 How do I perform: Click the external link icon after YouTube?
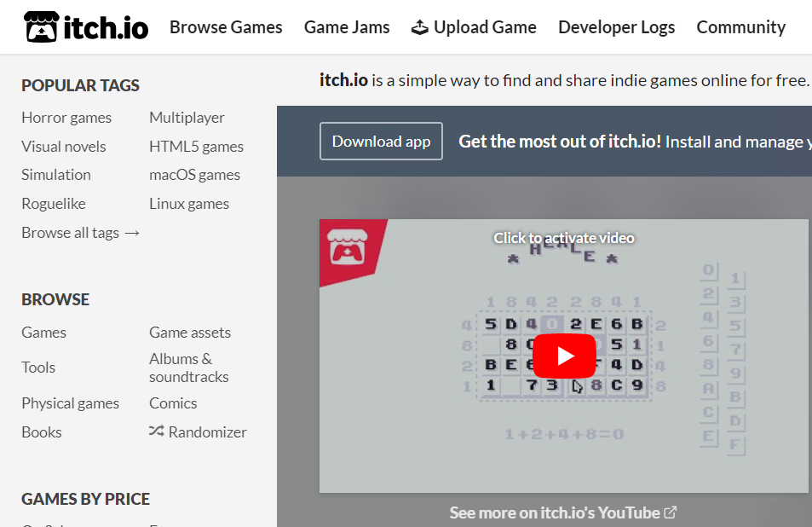(670, 513)
